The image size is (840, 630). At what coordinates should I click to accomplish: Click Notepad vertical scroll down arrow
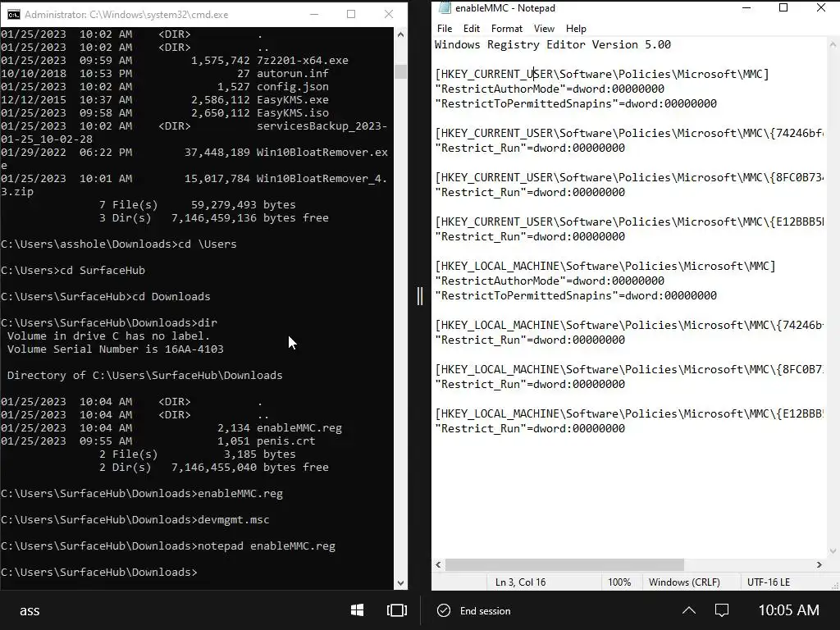(833, 550)
